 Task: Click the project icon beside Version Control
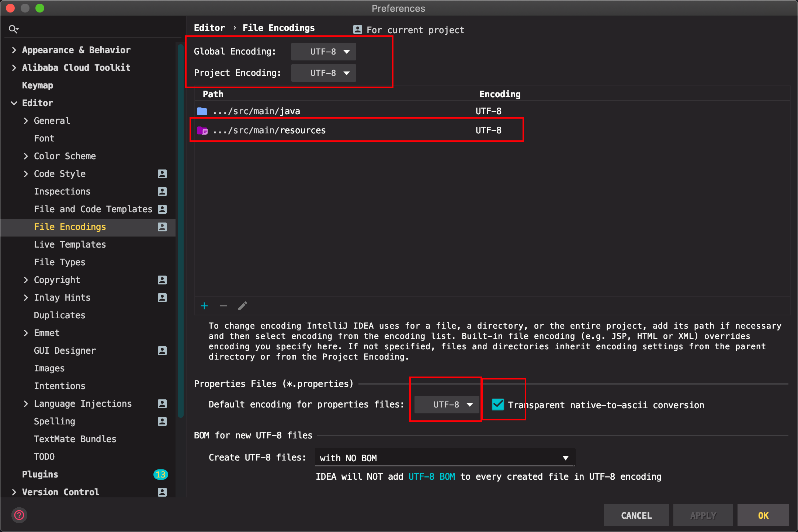pyautogui.click(x=162, y=492)
